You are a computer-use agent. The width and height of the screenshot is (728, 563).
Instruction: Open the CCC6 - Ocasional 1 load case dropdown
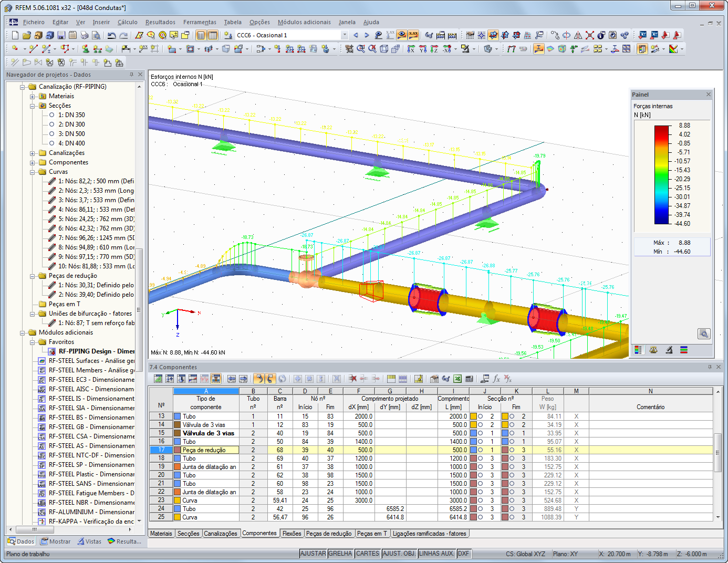pos(345,35)
